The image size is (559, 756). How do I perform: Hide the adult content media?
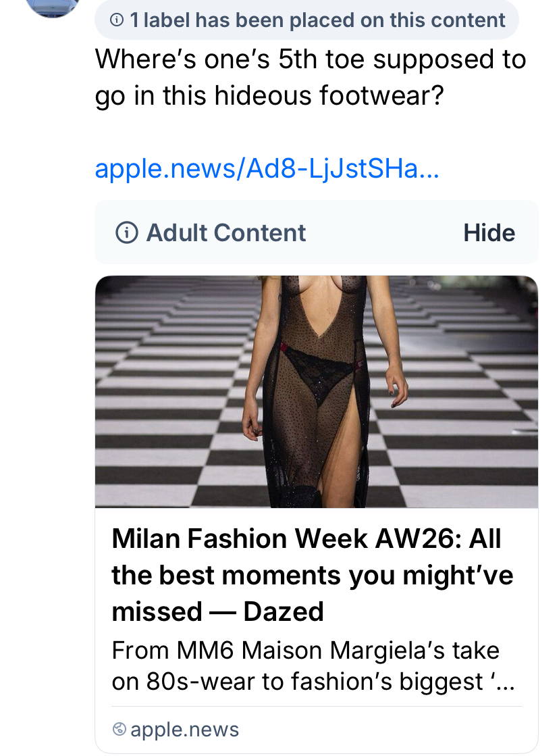[489, 233]
